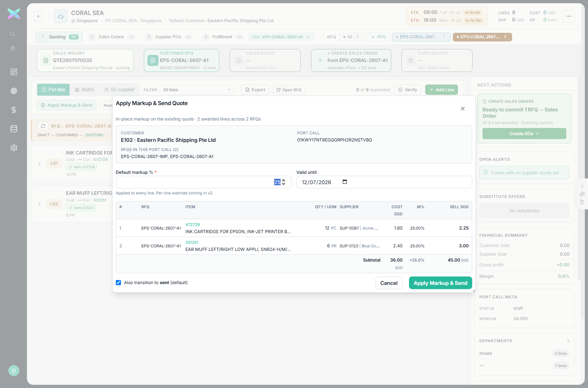Open the database icon in sidebar
This screenshot has height=388, width=588.
[14, 129]
